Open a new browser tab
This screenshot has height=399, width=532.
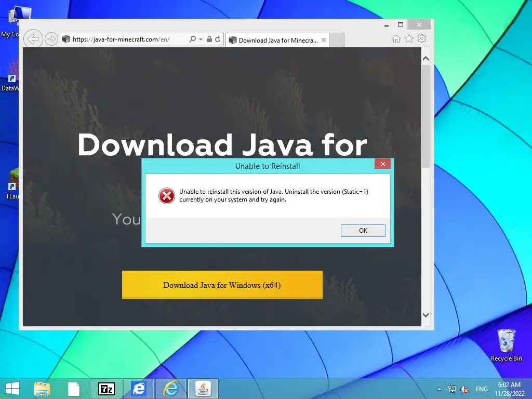[337, 40]
